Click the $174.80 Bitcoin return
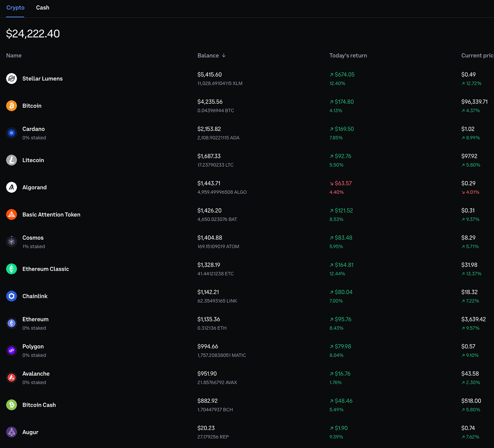This screenshot has height=448, width=494. click(x=342, y=102)
